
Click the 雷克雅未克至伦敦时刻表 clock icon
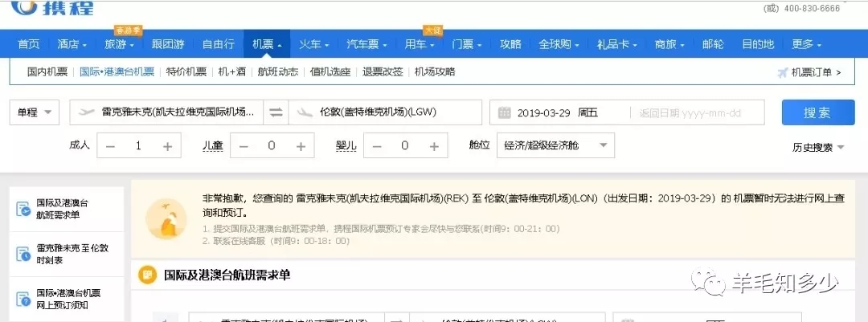click(x=24, y=254)
